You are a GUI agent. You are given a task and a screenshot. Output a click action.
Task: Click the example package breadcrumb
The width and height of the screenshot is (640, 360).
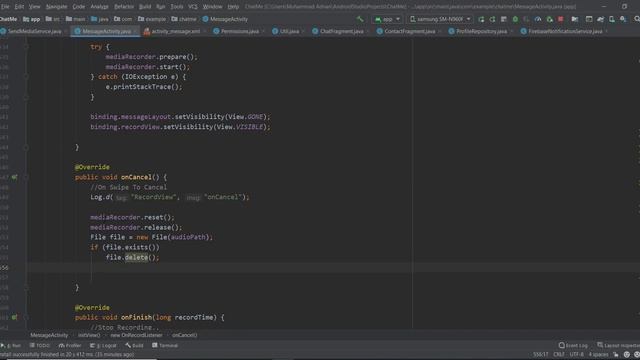click(152, 19)
